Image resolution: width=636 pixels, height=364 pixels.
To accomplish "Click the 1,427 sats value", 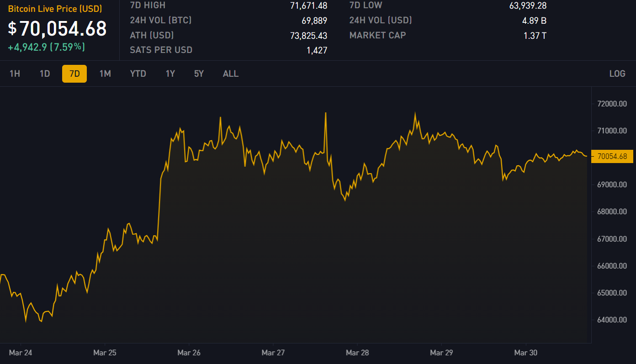I will tap(317, 50).
